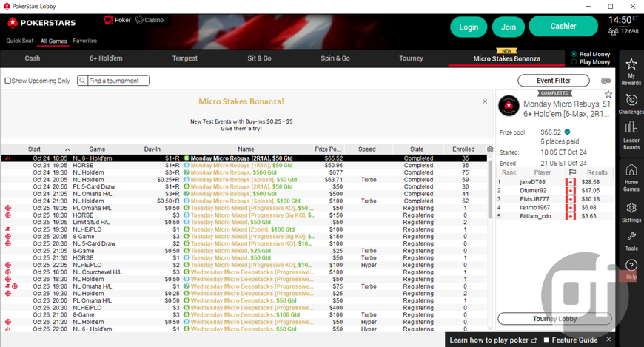Sort by the Prize Pool column header

(328, 149)
